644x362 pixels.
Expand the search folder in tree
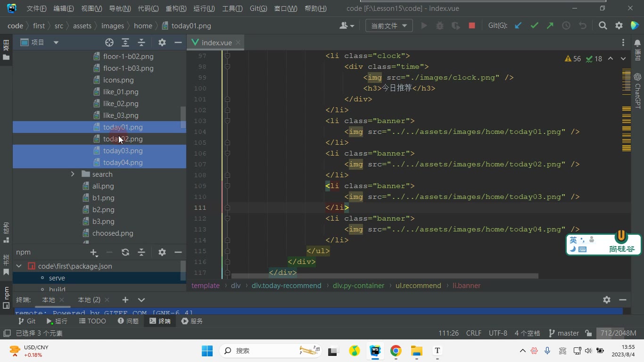tap(73, 174)
